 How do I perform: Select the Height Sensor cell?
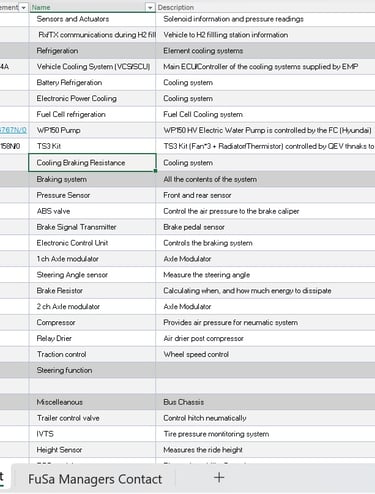coord(92,450)
